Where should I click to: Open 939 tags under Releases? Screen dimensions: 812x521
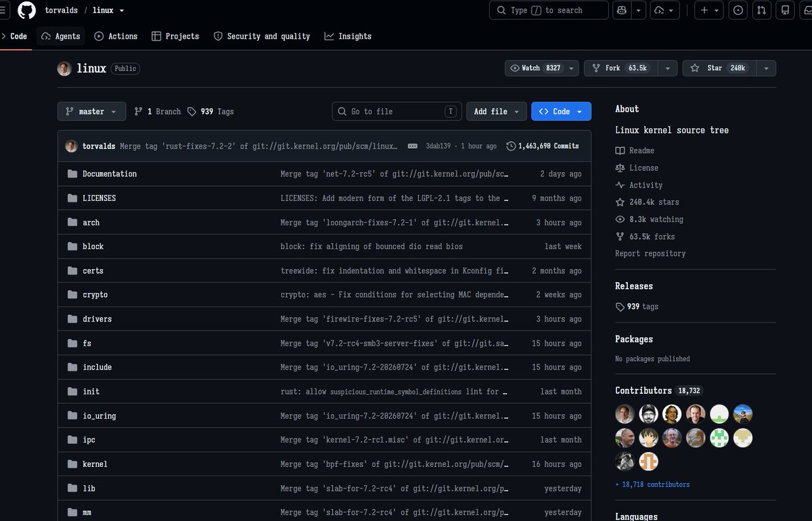pos(637,307)
